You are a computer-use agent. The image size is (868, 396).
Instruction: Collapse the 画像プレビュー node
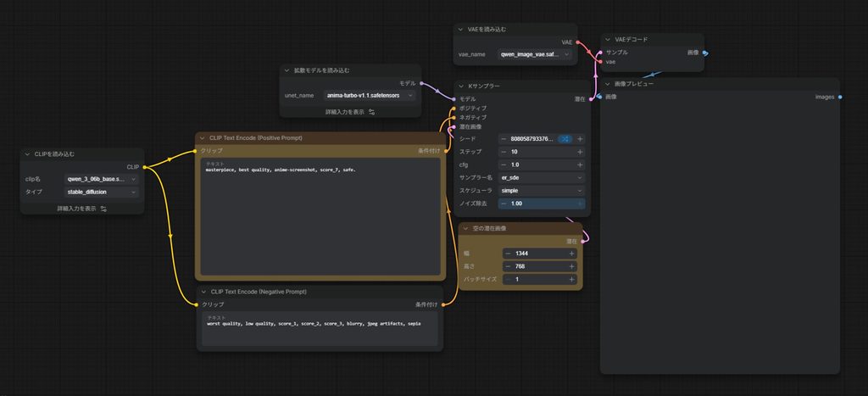point(608,84)
